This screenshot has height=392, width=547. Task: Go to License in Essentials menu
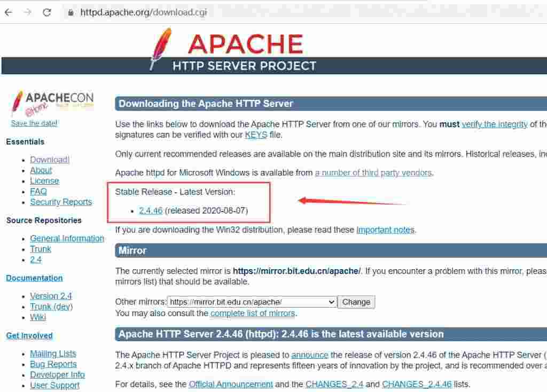click(x=44, y=181)
